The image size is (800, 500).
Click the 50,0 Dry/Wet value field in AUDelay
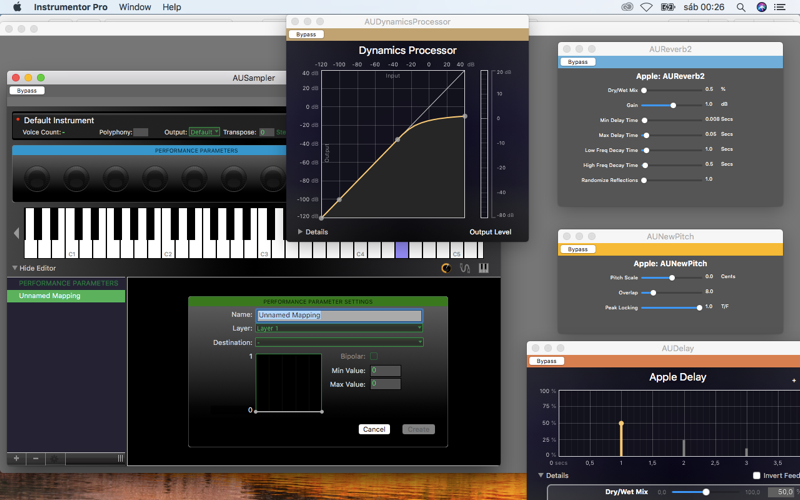pyautogui.click(x=785, y=492)
